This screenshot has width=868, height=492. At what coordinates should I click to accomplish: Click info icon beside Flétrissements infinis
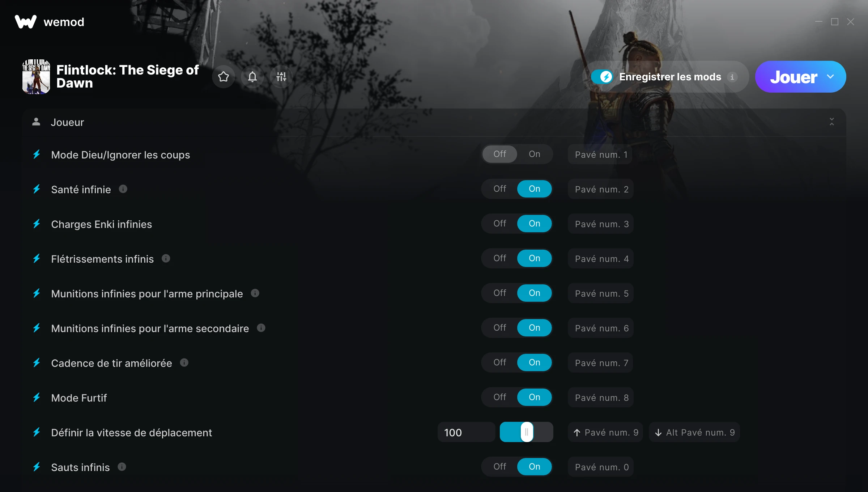tap(166, 258)
